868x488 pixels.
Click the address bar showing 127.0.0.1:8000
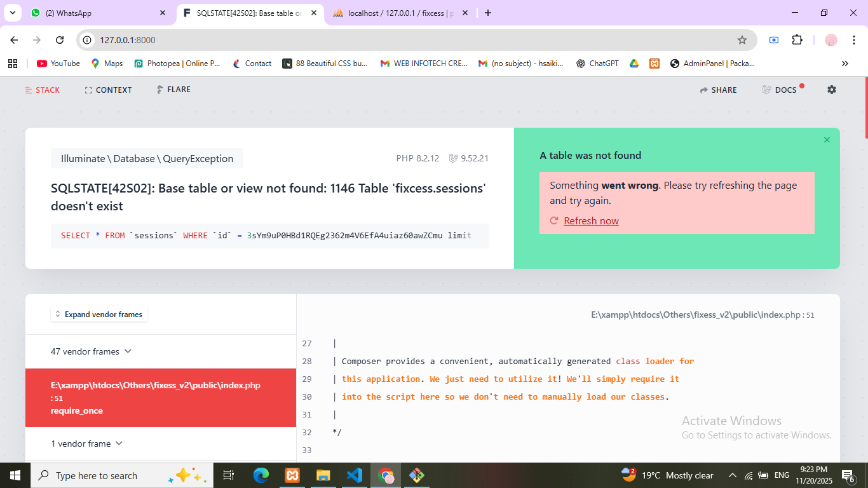pos(407,40)
